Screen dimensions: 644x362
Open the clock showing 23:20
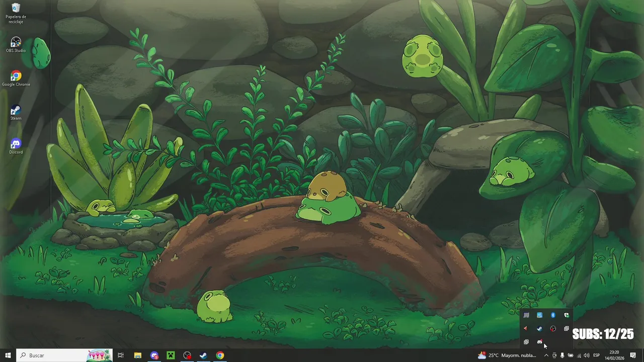(x=614, y=355)
